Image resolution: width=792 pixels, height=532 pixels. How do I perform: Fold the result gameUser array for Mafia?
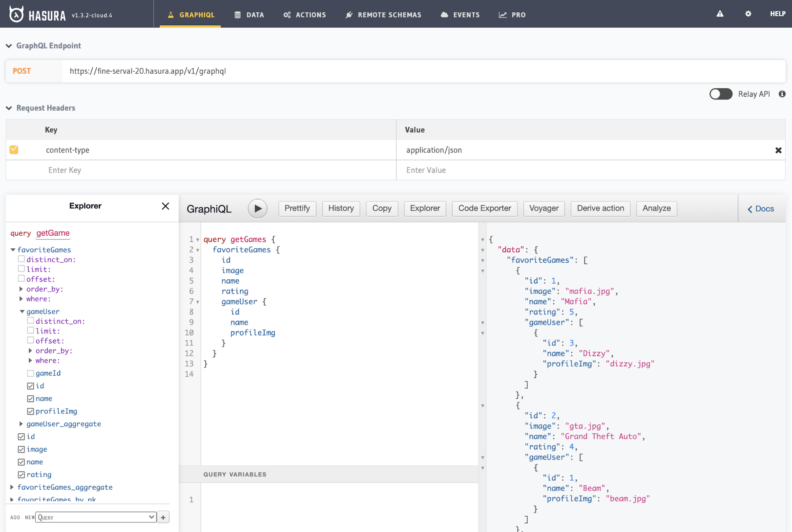483,323
